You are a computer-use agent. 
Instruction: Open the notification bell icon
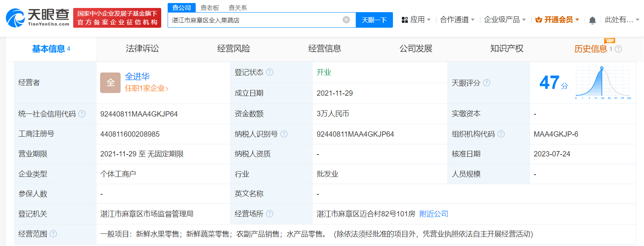(592, 20)
